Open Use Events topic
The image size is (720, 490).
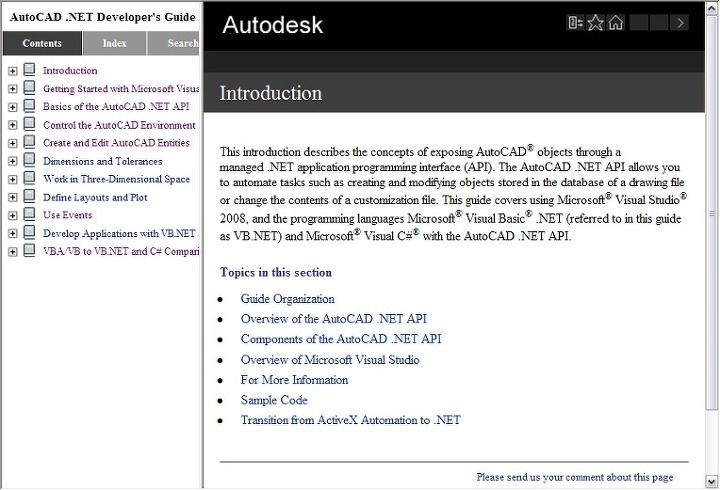(x=68, y=215)
